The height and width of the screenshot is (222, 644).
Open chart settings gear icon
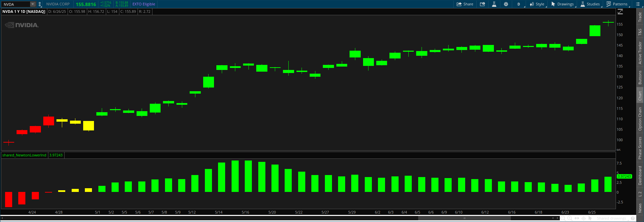click(x=506, y=4)
